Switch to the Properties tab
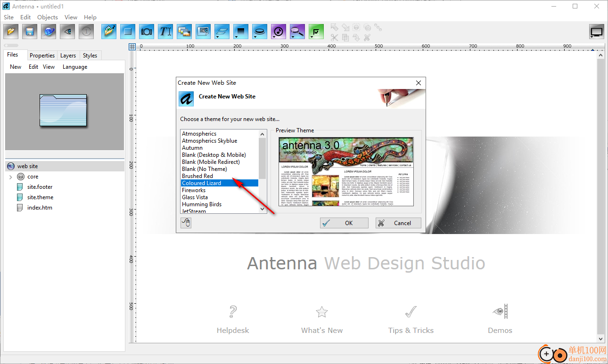The width and height of the screenshot is (608, 364). [42, 56]
